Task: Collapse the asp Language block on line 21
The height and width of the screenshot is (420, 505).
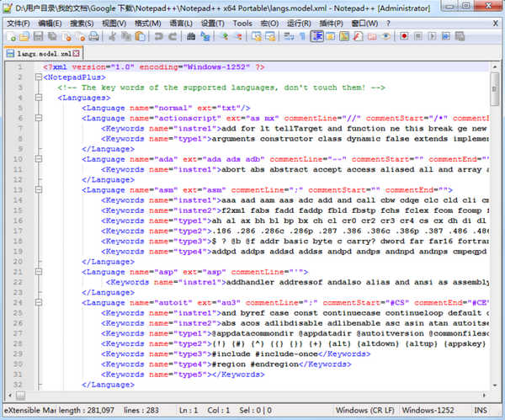Action: (39, 272)
